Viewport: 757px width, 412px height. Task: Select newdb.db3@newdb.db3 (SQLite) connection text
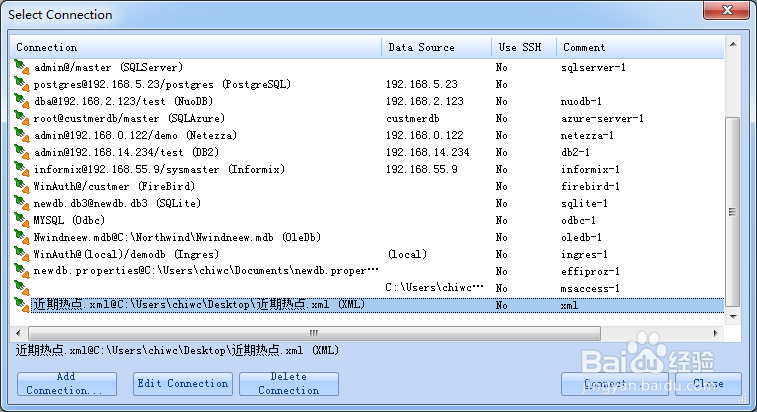(117, 203)
